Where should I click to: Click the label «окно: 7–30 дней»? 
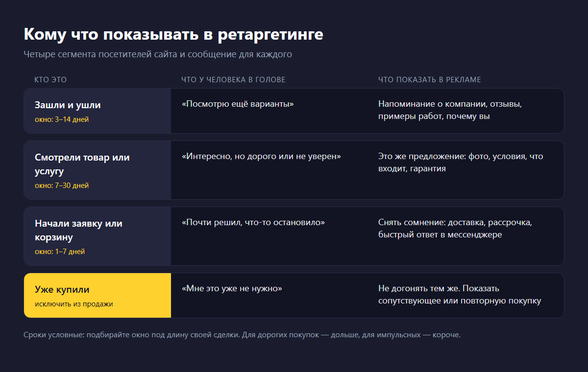click(62, 186)
